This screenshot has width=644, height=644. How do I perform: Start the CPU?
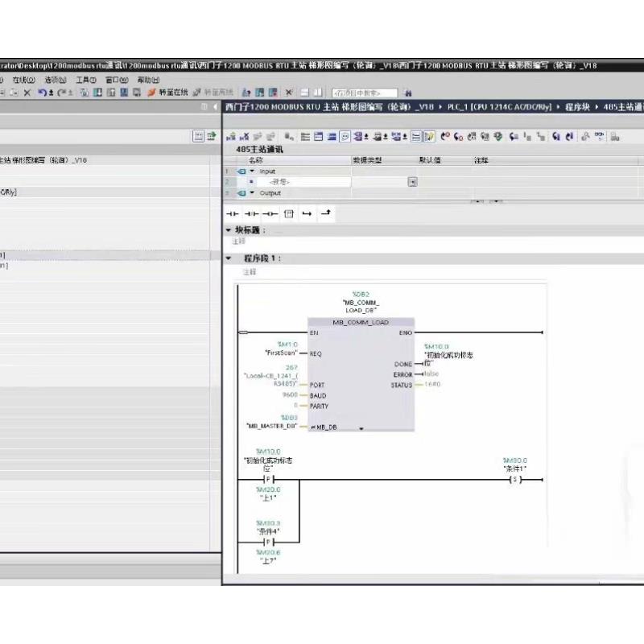259,93
